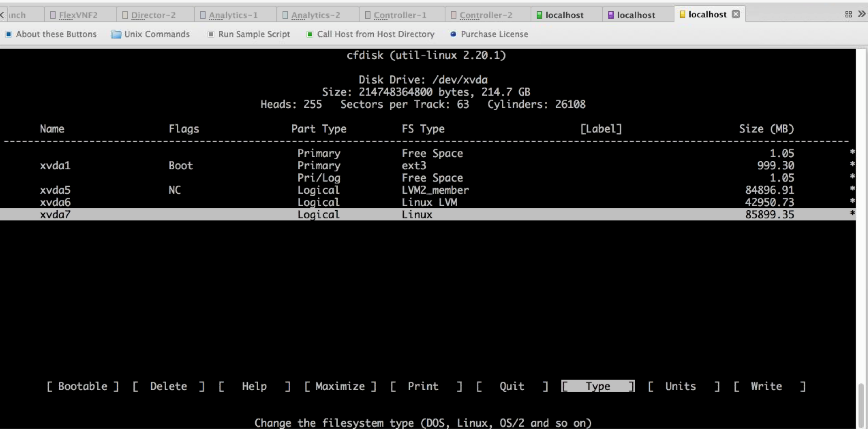Select the Write option in cfdisk
This screenshot has height=429, width=868.
(x=766, y=386)
